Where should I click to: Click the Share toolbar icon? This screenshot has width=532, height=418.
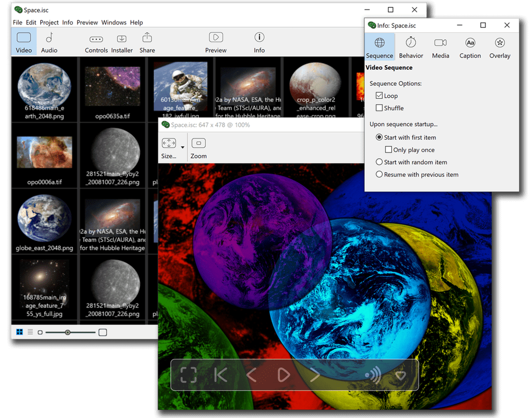click(147, 42)
